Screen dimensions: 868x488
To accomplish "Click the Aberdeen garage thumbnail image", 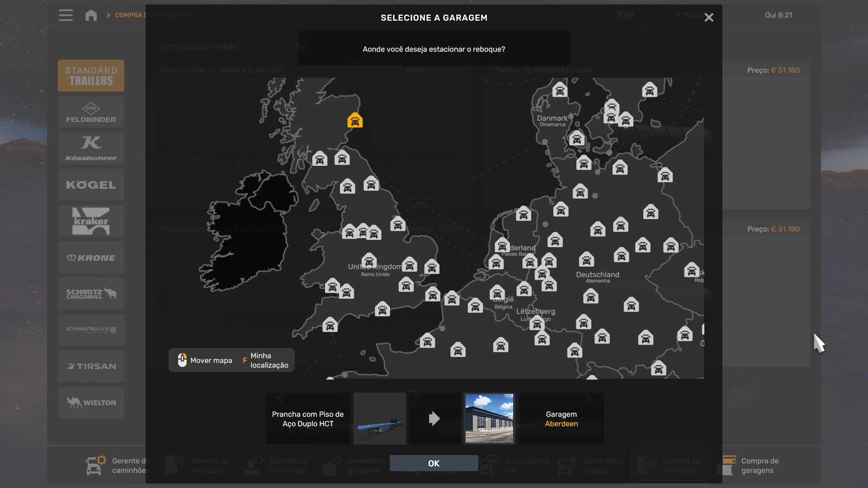I will click(489, 418).
